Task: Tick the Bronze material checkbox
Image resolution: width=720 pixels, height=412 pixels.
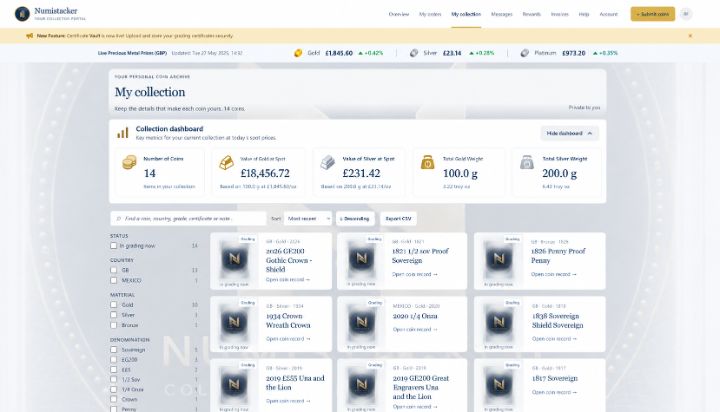Action: tap(113, 325)
